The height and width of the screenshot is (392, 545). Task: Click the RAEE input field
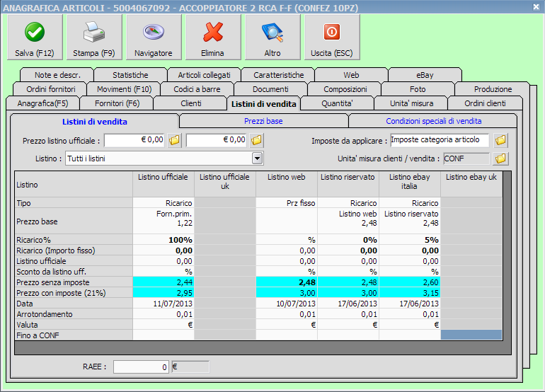[142, 367]
